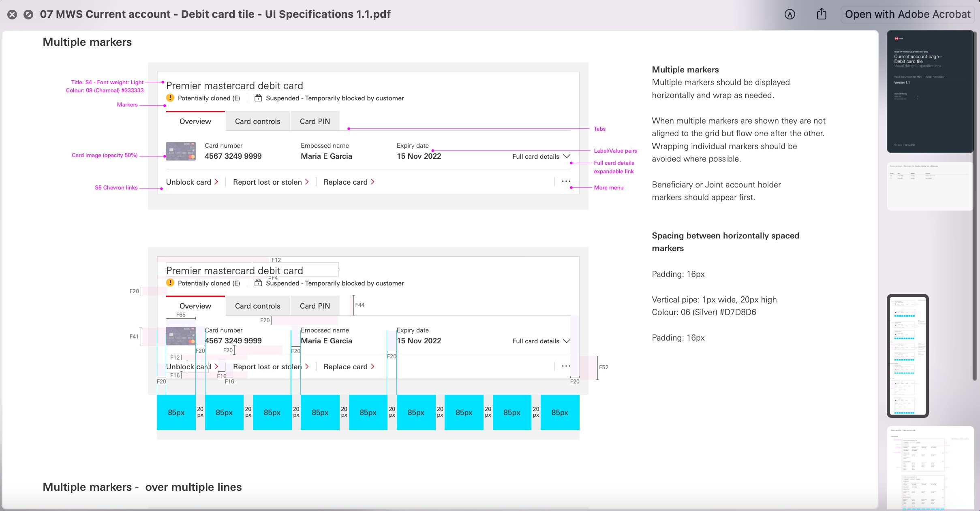Click '15 Nov 2022' expiry in the annotated mockup
Image resolution: width=980 pixels, height=511 pixels.
tap(419, 156)
